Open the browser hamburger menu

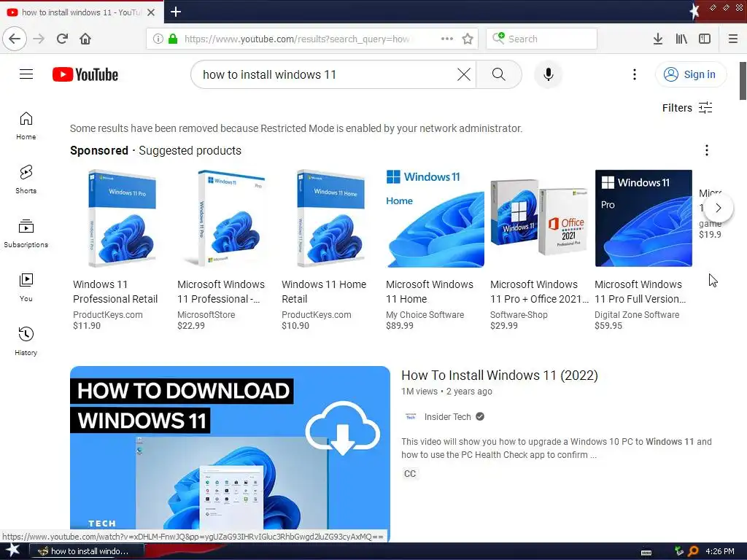(733, 39)
